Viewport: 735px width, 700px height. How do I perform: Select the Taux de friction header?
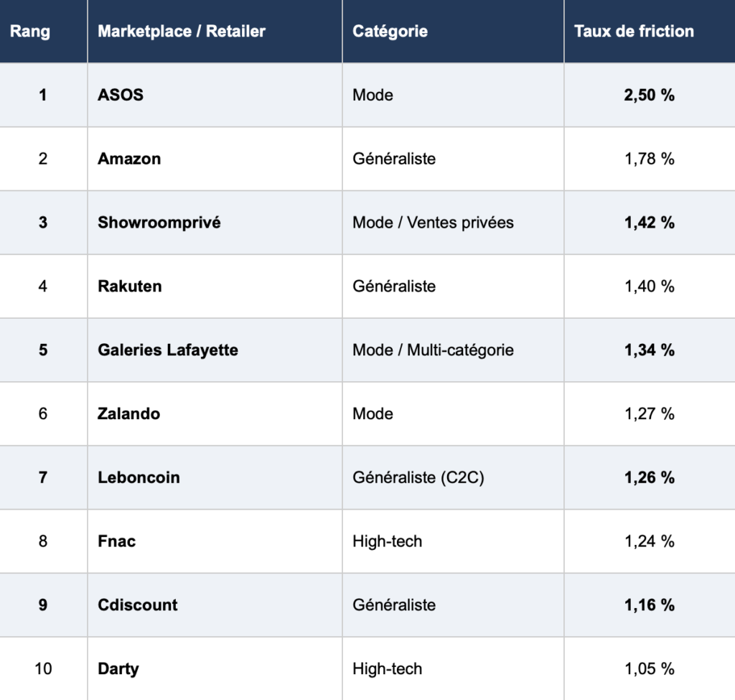click(634, 32)
